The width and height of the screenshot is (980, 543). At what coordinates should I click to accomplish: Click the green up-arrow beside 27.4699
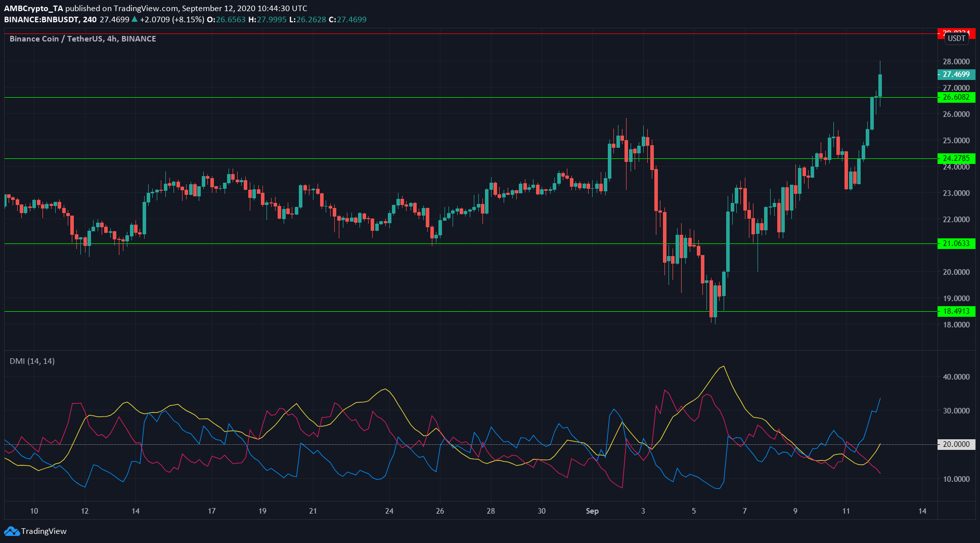[135, 19]
